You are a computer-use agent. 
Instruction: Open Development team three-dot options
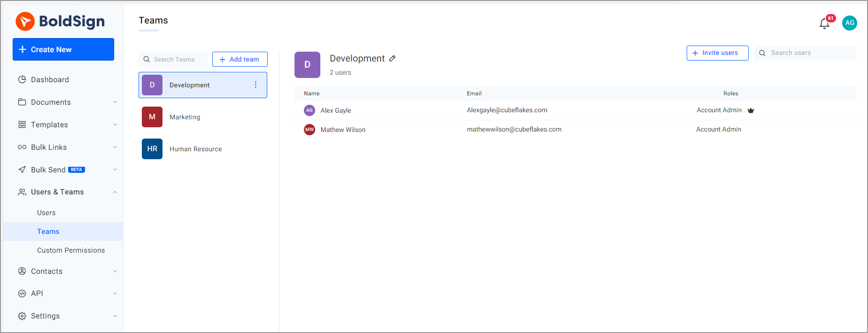pos(256,85)
